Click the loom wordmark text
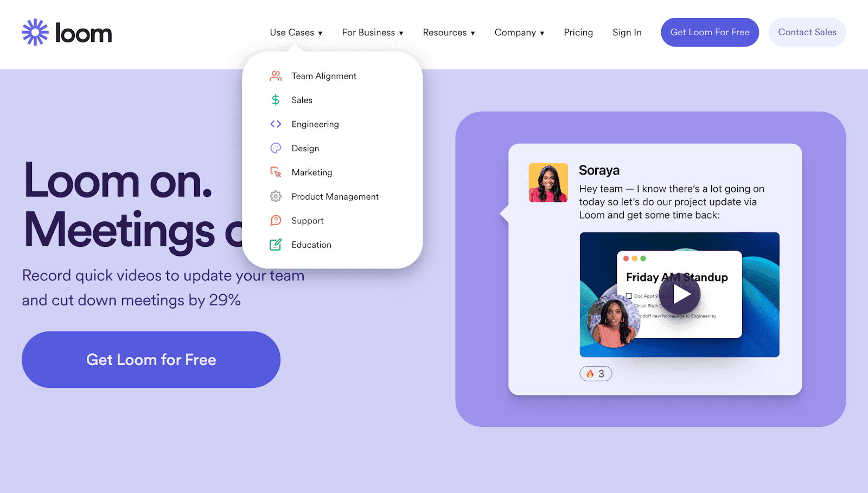 coord(84,34)
